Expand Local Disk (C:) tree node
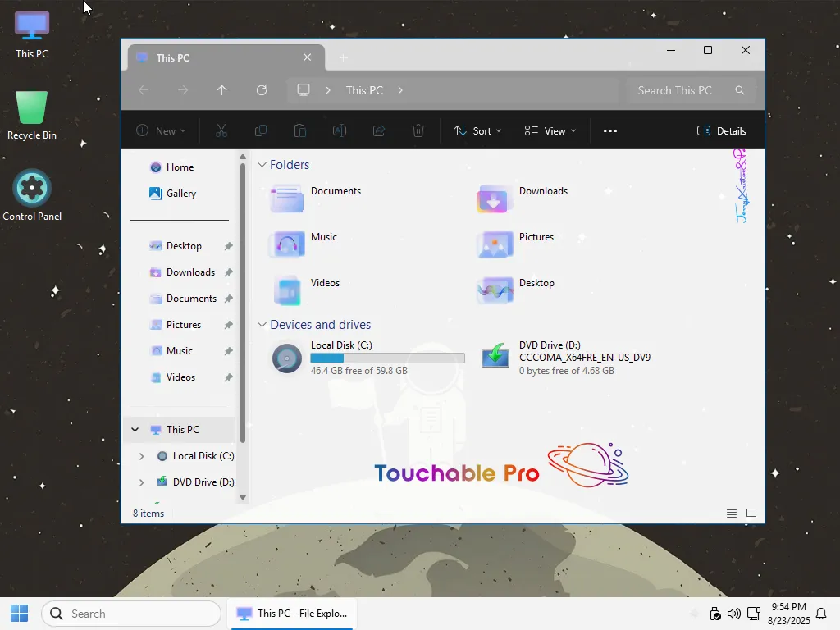Image resolution: width=840 pixels, height=630 pixels. click(141, 456)
